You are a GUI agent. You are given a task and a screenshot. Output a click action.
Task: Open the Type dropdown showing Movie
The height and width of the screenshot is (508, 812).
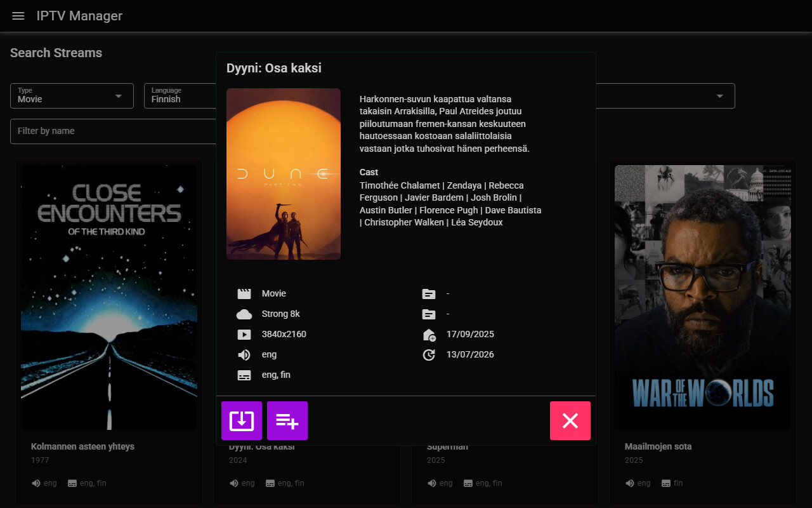point(72,96)
